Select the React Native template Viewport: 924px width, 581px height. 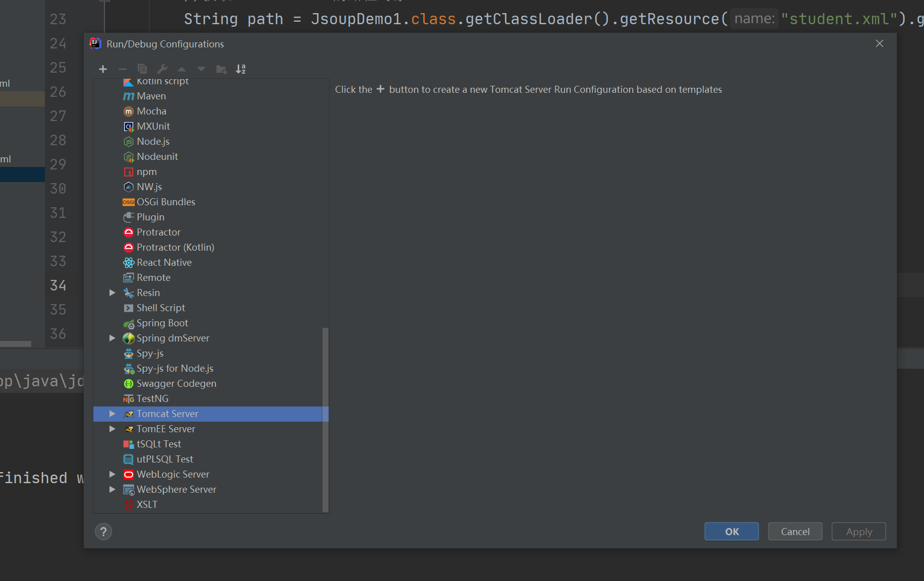(x=211, y=262)
